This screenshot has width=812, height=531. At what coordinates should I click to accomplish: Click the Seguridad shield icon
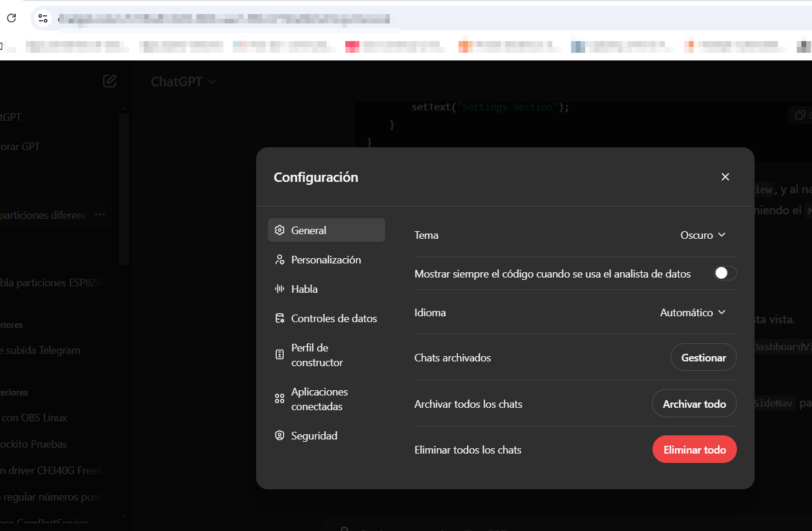[280, 435]
